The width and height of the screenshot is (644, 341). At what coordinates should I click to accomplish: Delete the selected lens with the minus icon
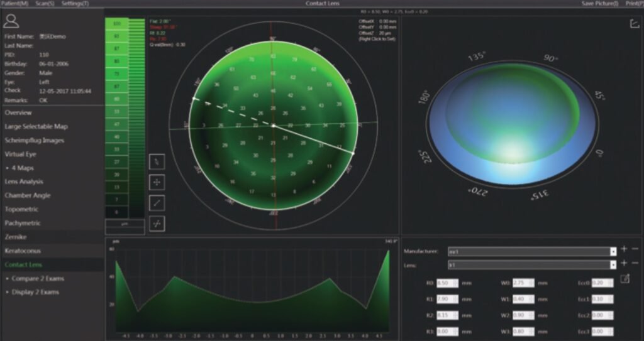[x=635, y=264]
